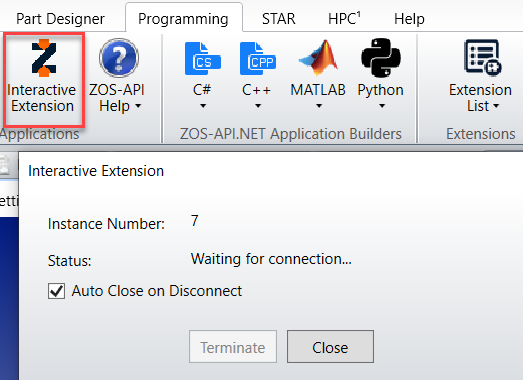Expand the Extension List dropdown arrow
The image size is (523, 380).
496,106
